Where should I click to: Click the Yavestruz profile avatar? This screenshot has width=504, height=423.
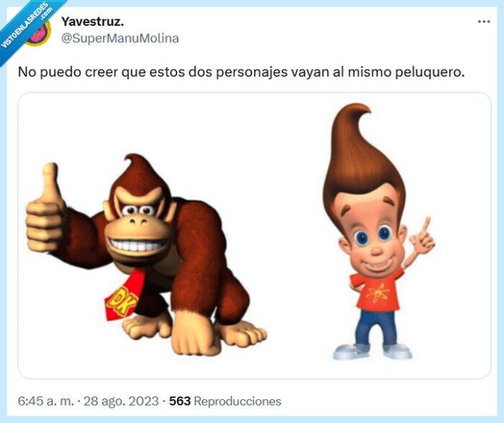tap(39, 32)
